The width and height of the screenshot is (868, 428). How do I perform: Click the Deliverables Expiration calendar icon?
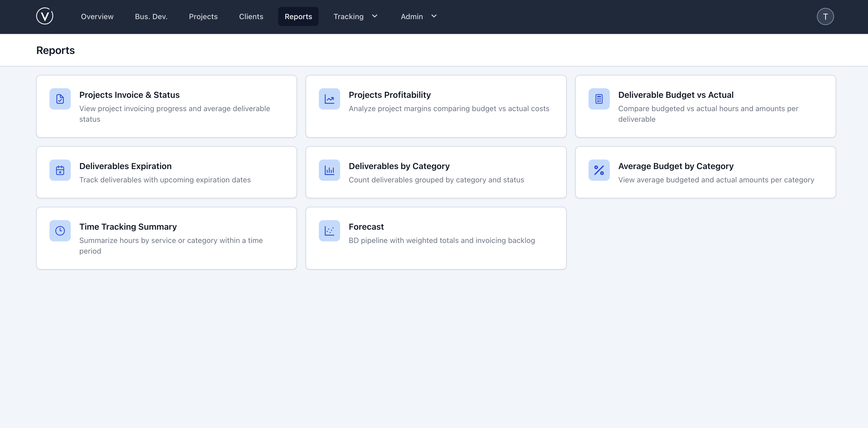pos(60,170)
